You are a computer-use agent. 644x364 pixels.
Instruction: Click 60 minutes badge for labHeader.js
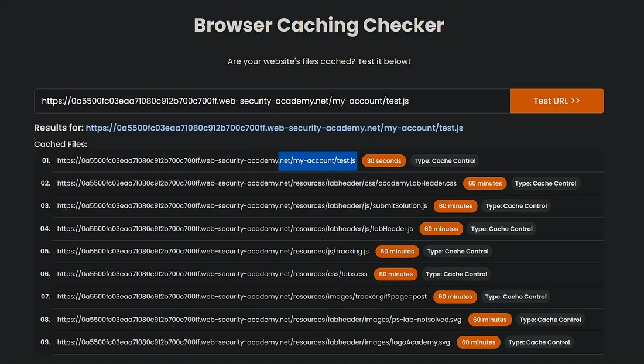pos(441,229)
